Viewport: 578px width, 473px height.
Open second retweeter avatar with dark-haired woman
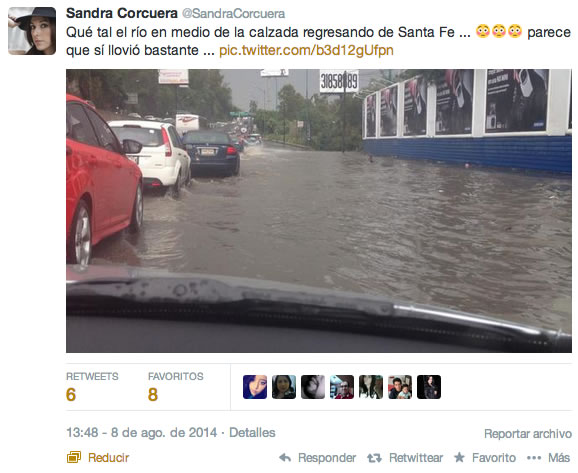284,387
